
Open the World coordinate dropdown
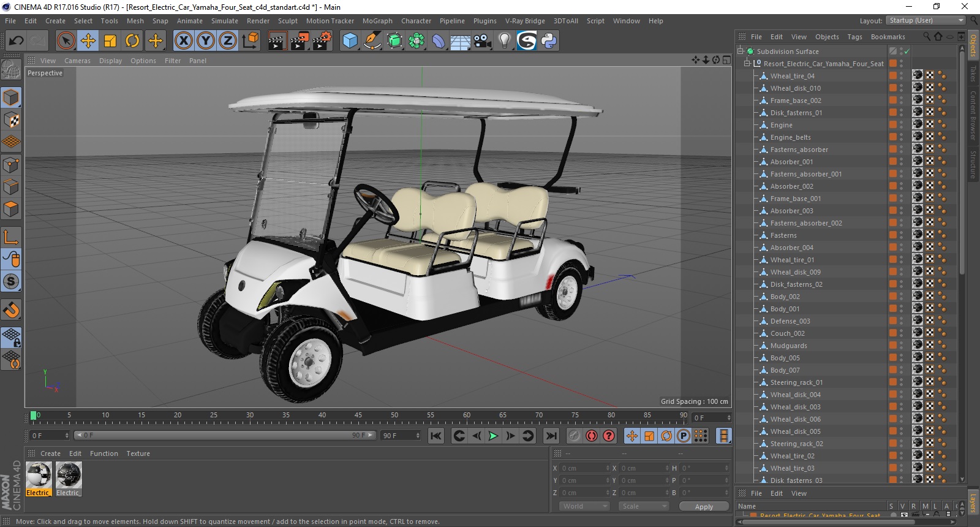[x=584, y=506]
